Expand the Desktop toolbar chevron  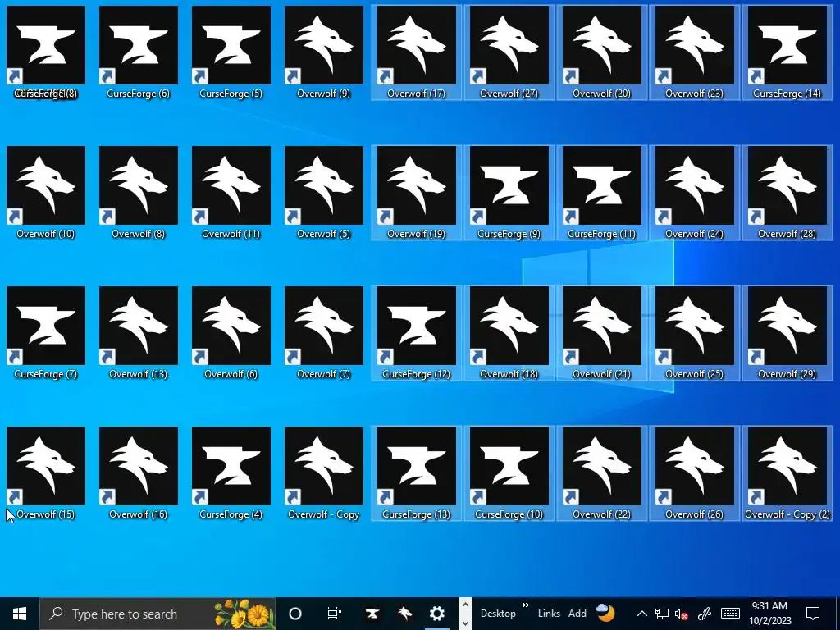(x=526, y=605)
